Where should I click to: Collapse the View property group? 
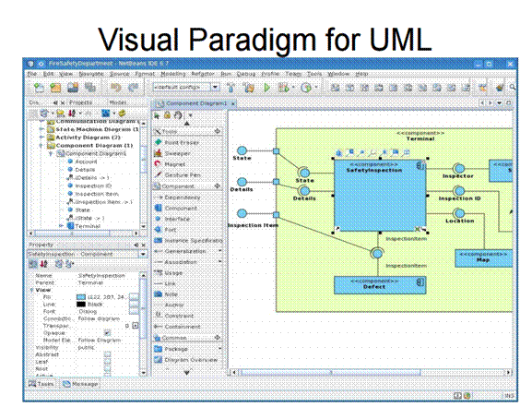[31, 290]
